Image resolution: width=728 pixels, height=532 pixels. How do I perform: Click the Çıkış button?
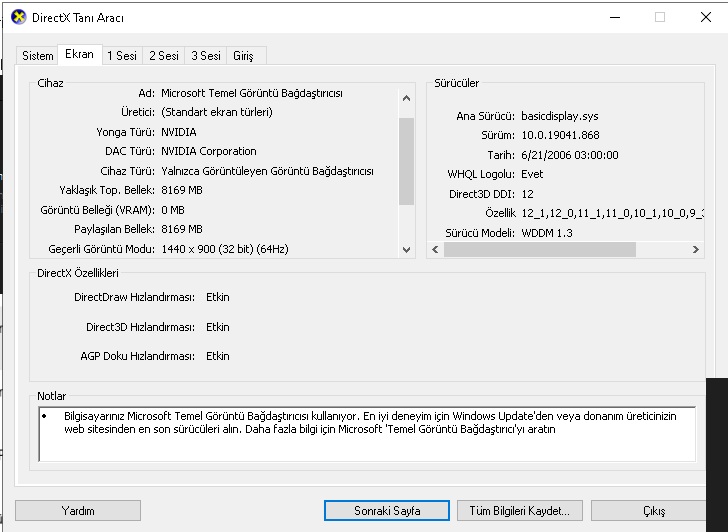coord(649,511)
